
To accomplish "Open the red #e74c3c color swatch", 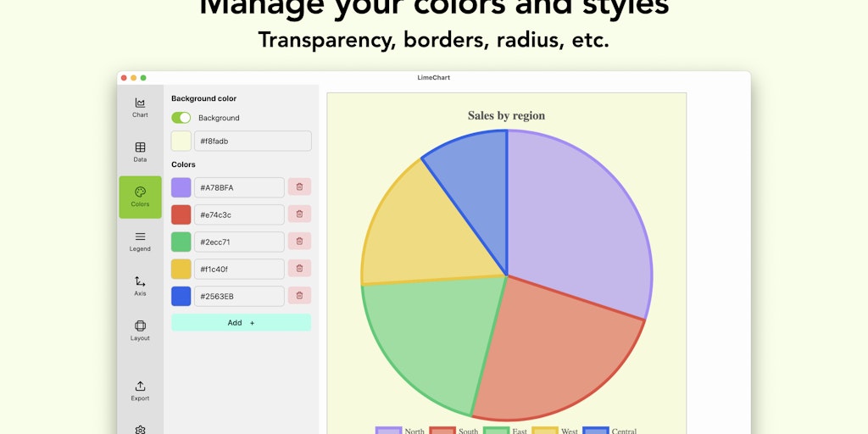I will point(181,214).
